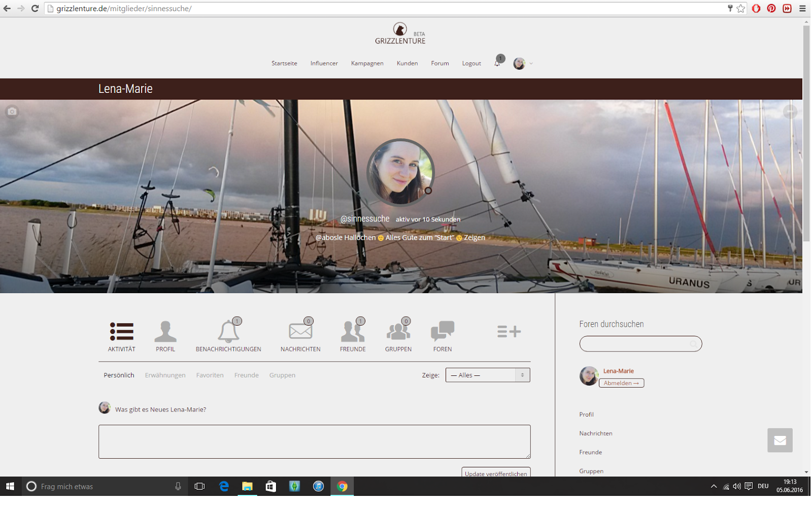This screenshot has height=508, width=812.
Task: Click the add-list plus icon
Action: pos(509,332)
